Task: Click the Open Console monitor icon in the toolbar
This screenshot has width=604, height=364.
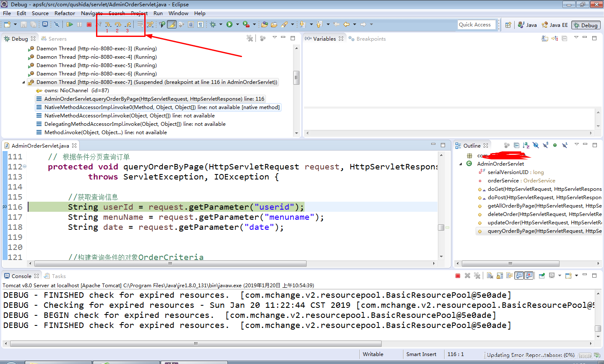Action: point(45,24)
